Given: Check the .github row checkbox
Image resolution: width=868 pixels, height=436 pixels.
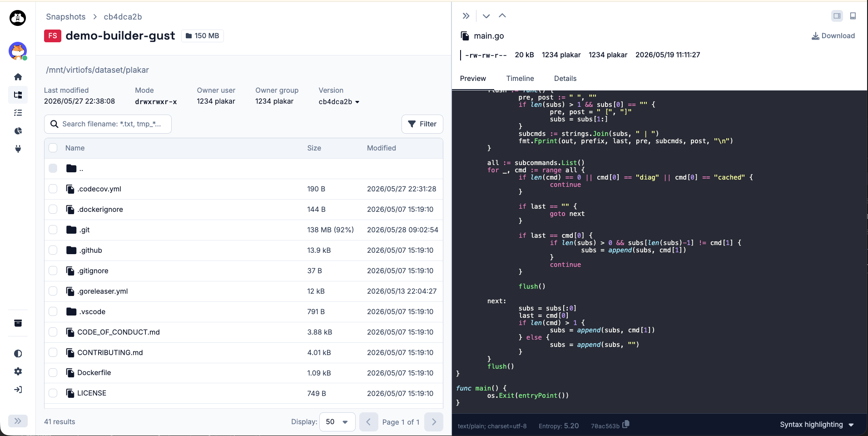Looking at the screenshot, I should pos(53,250).
